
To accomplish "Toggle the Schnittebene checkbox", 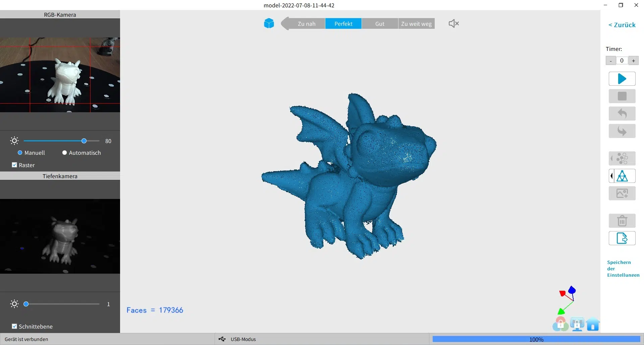I will tap(14, 326).
